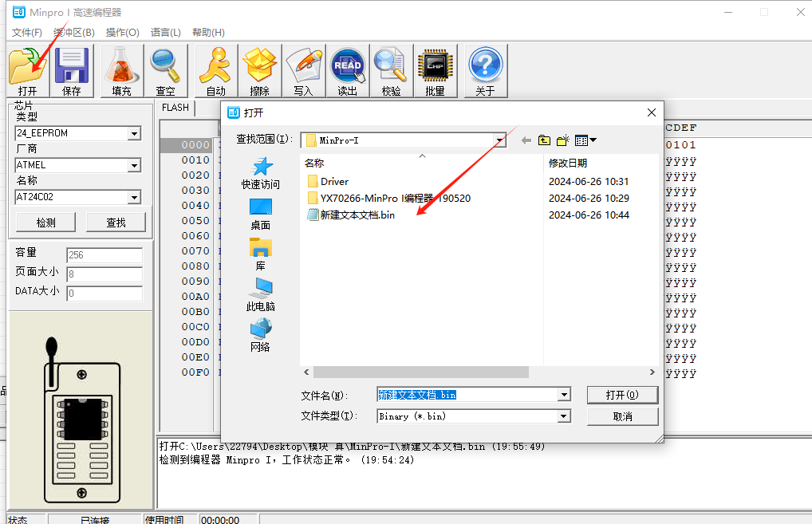This screenshot has height=524, width=812.
Task: Select the YX70266-MinPro folder
Action: 389,199
